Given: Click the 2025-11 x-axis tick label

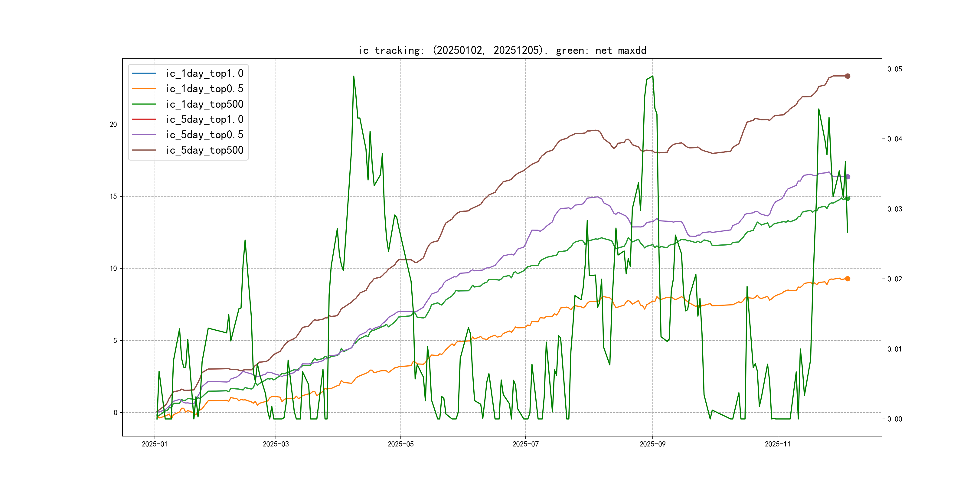Looking at the screenshot, I should pos(778,444).
